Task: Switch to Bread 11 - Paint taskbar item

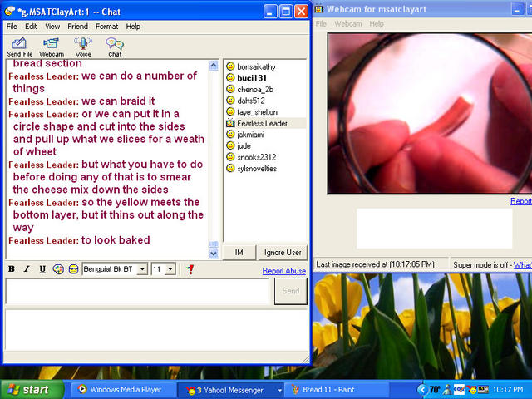Action: click(335, 390)
